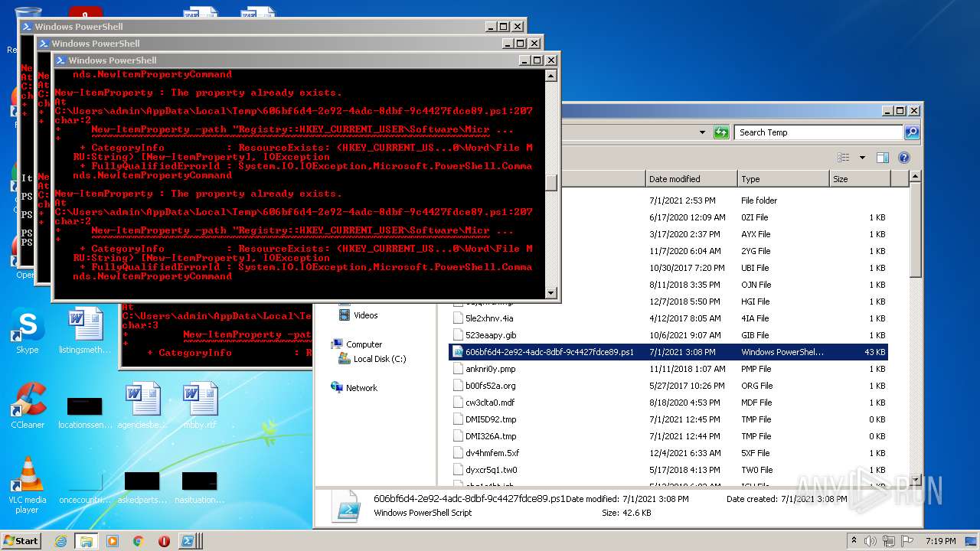
Task: Select the anknri0y.pmp file
Action: click(x=490, y=369)
